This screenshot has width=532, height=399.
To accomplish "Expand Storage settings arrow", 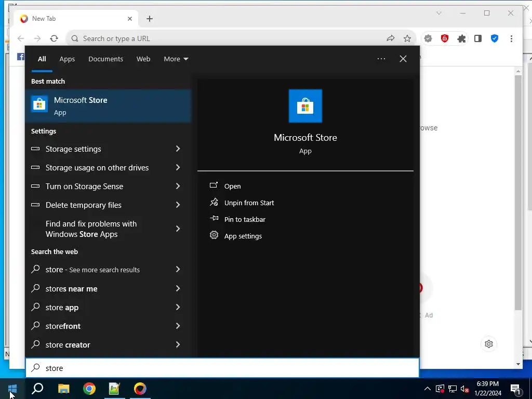I will (178, 149).
